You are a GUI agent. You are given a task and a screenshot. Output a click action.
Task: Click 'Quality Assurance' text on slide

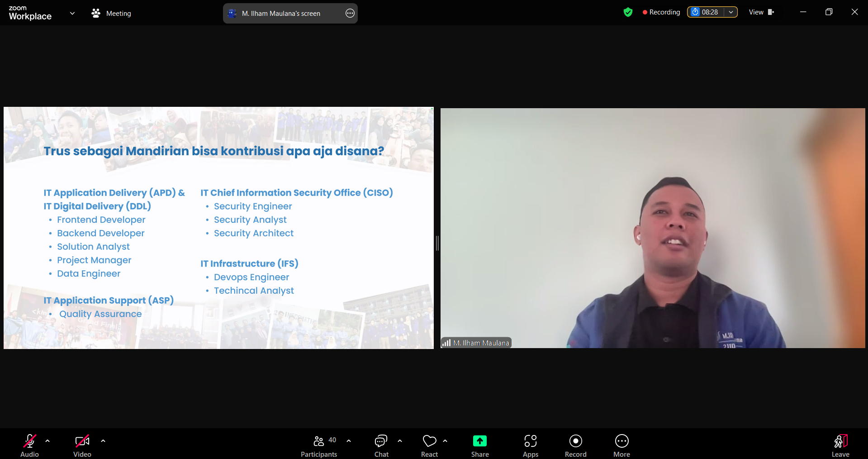click(100, 314)
